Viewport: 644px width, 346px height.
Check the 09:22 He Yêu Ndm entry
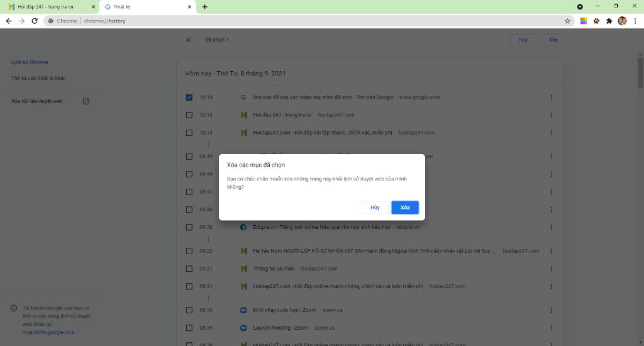click(189, 251)
